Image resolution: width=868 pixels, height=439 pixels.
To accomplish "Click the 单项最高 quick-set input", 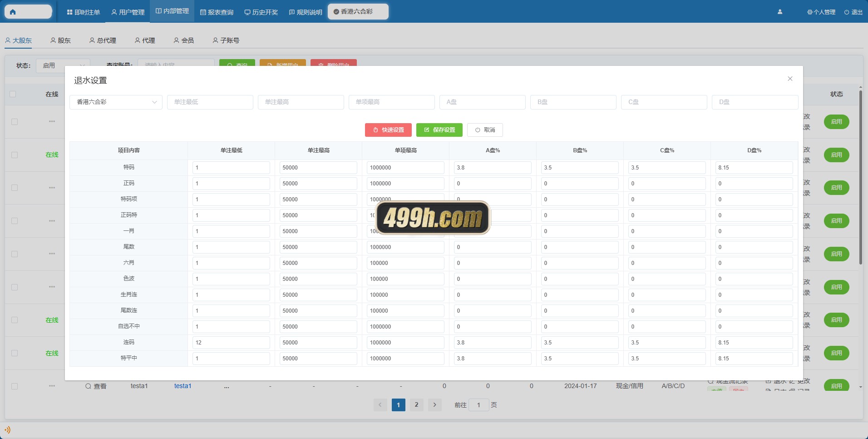I will pyautogui.click(x=392, y=102).
